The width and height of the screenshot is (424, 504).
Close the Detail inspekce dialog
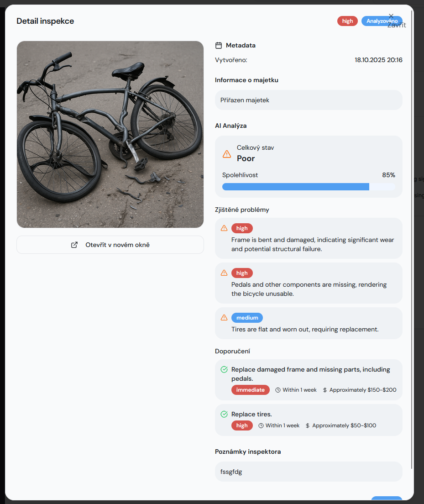[x=391, y=16]
